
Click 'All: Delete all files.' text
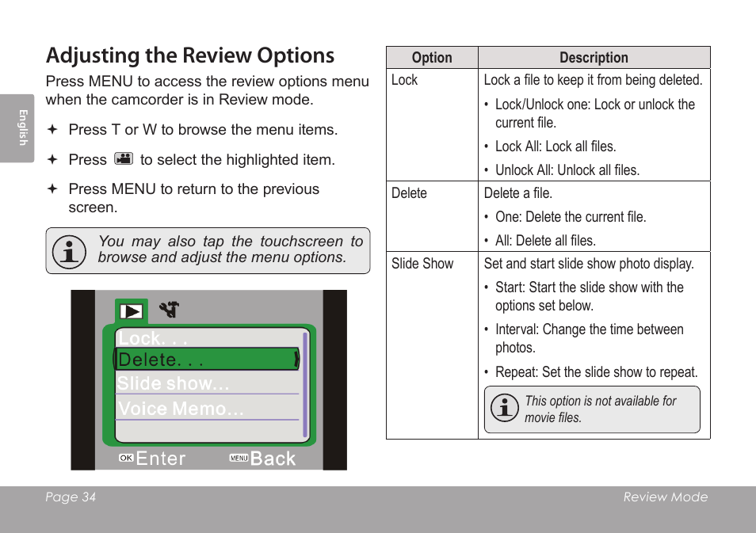tap(546, 241)
